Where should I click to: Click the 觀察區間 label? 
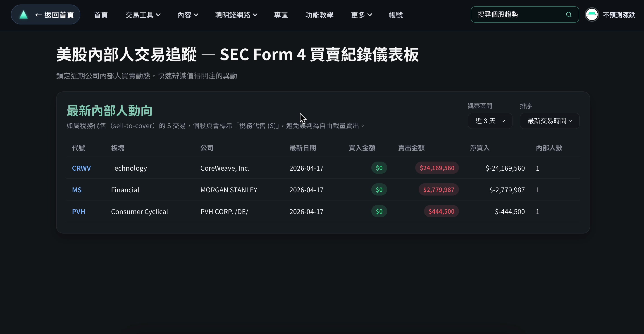(480, 106)
